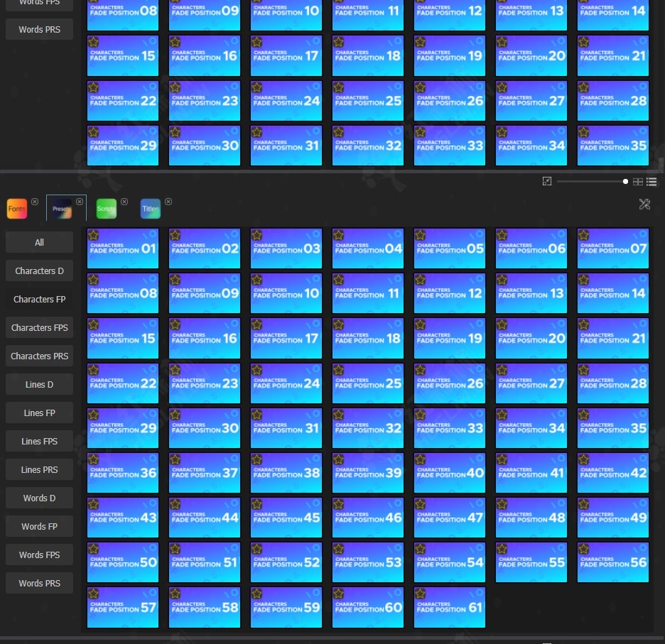Click star icon on Fade Position 39
This screenshot has width=665, height=644.
coord(338,459)
